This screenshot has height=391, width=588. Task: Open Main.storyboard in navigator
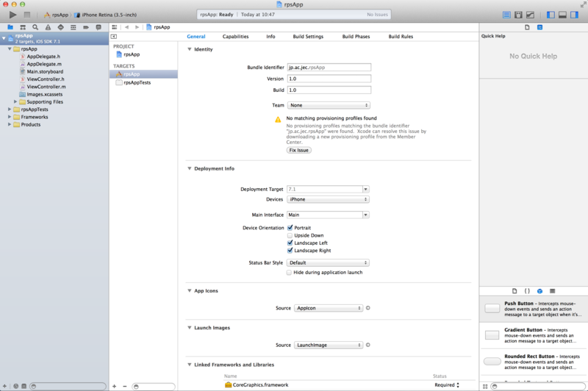[45, 71]
